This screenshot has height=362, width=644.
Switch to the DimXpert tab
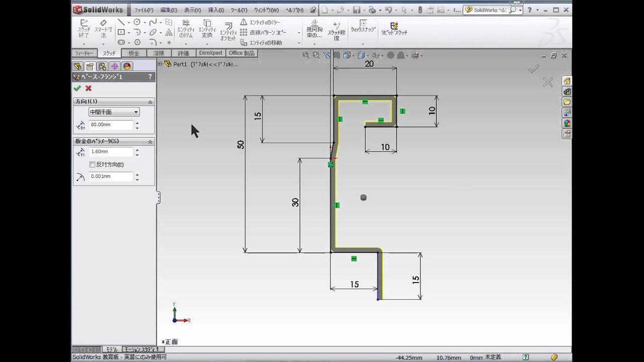(x=211, y=53)
